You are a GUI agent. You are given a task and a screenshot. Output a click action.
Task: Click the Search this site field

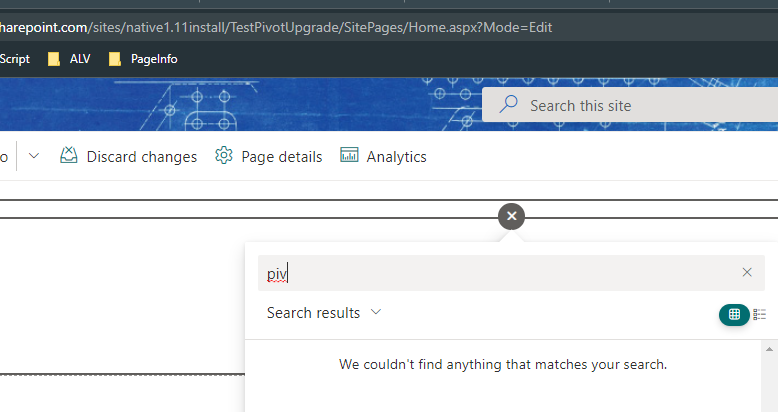pos(630,105)
